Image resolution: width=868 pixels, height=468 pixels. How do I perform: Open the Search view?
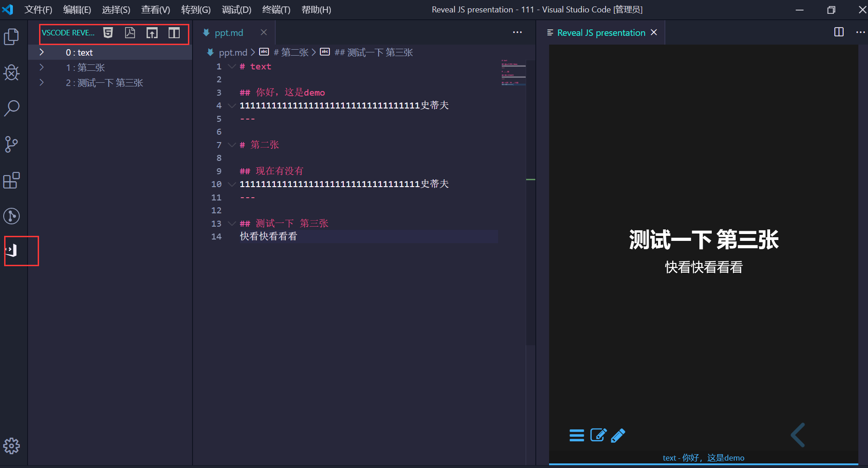click(11, 108)
